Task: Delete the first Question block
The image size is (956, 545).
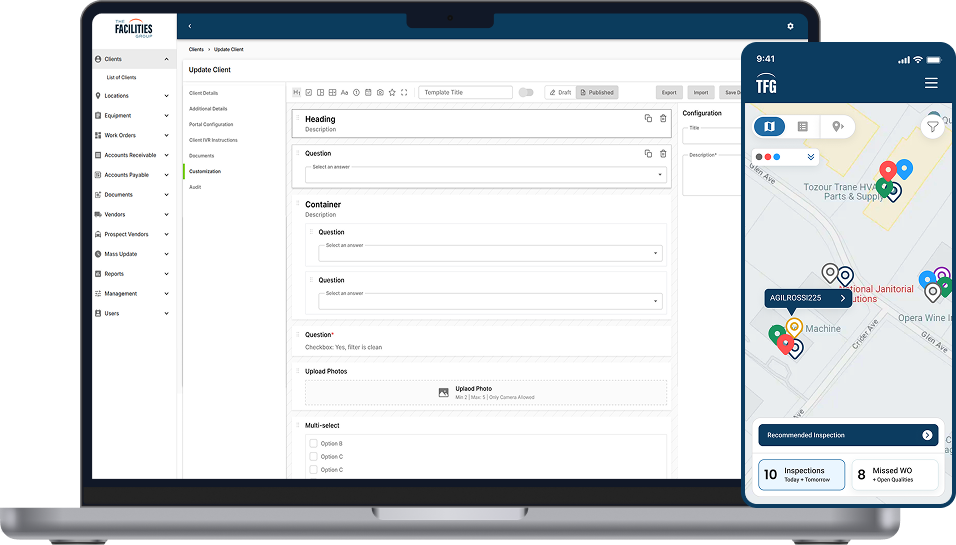Action: click(x=663, y=154)
